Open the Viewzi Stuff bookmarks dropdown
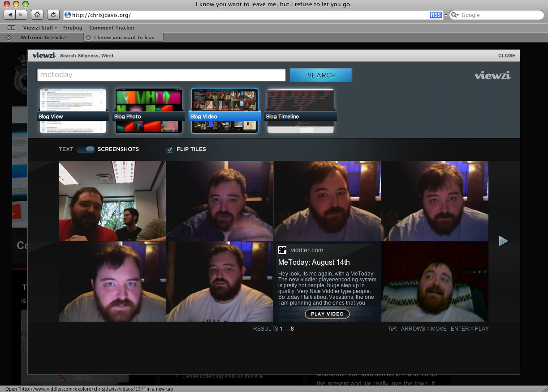 (x=41, y=28)
